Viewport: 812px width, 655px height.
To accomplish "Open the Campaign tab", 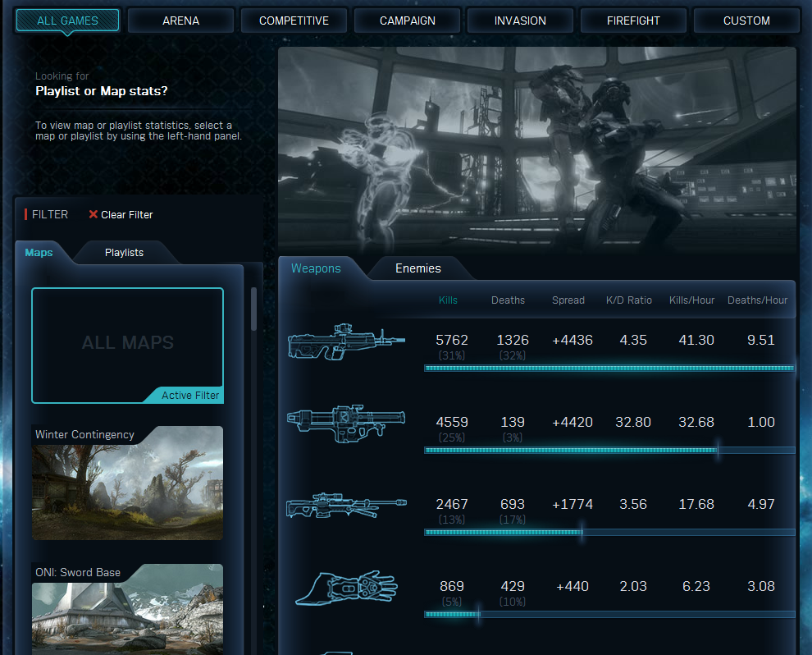I will [x=407, y=21].
